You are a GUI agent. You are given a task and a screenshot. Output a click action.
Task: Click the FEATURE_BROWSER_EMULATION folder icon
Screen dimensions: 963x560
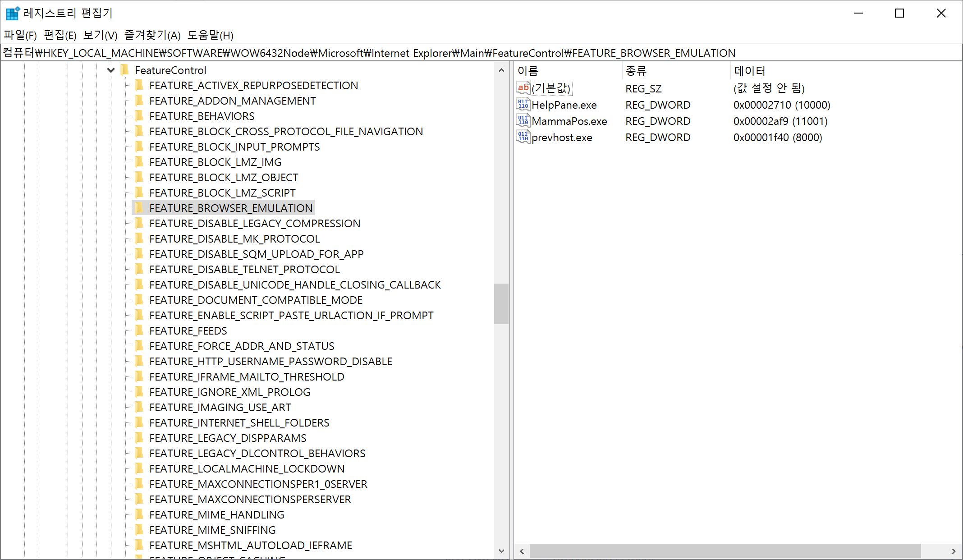point(139,208)
